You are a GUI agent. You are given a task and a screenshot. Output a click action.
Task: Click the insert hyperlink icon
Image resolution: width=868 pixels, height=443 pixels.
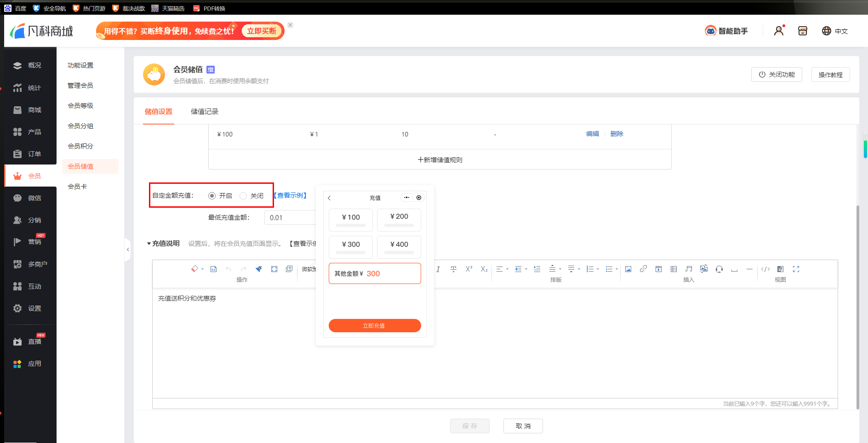(643, 269)
